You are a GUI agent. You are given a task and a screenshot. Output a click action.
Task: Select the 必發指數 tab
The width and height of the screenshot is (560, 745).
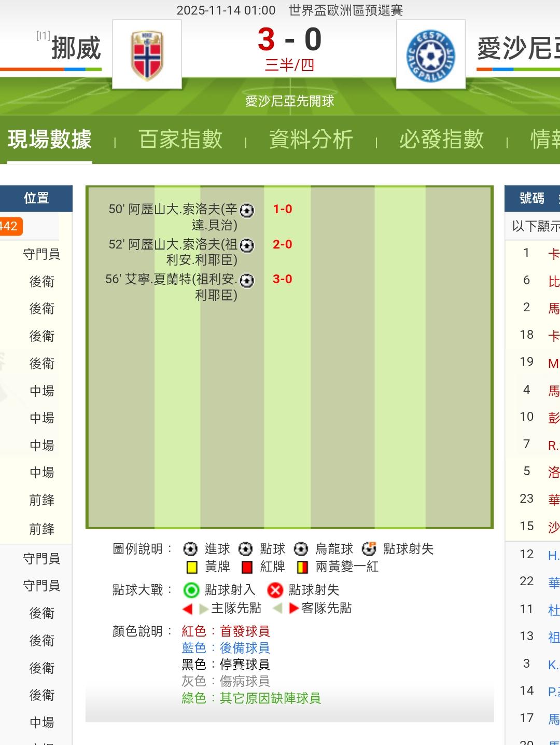click(441, 140)
